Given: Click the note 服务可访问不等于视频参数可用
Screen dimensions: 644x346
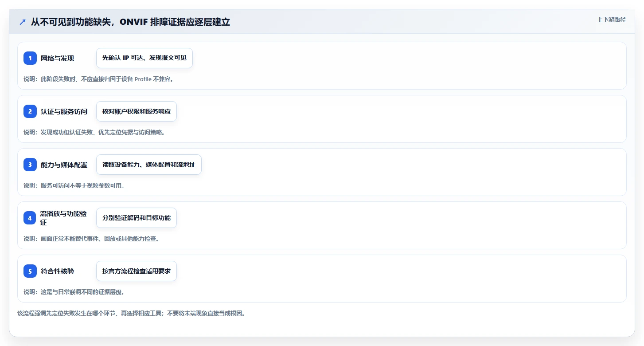Looking at the screenshot, I should (x=74, y=185).
